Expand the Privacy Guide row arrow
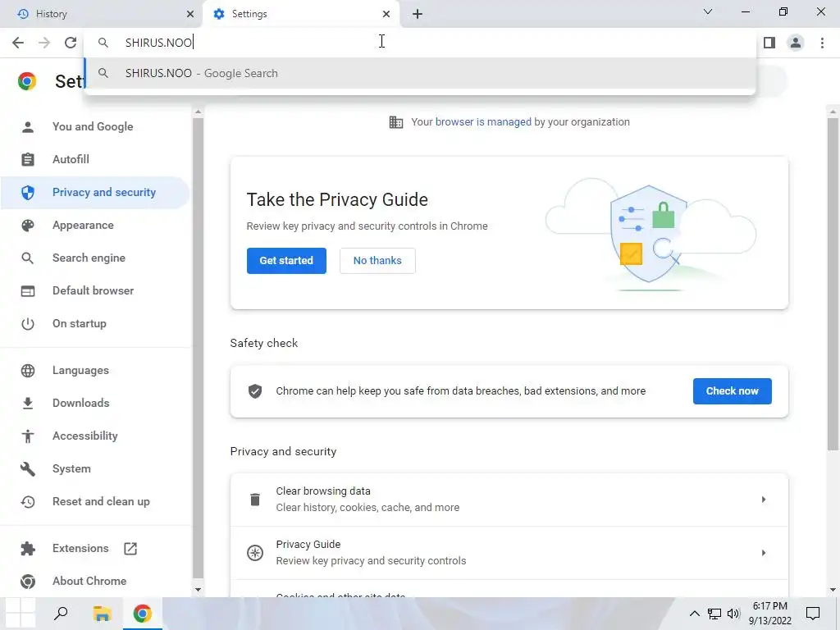Screen dimensions: 840x630 pyautogui.click(x=764, y=553)
